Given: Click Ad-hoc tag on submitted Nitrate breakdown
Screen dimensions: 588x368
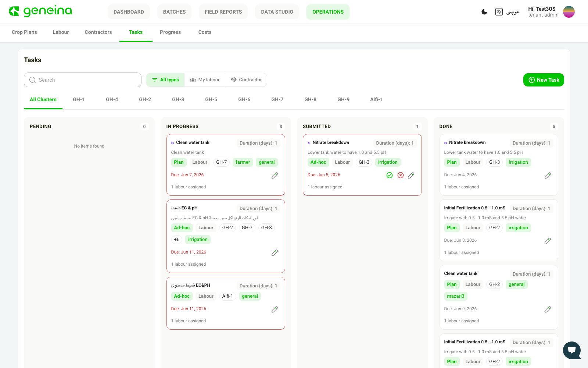Looking at the screenshot, I should pyautogui.click(x=318, y=162).
